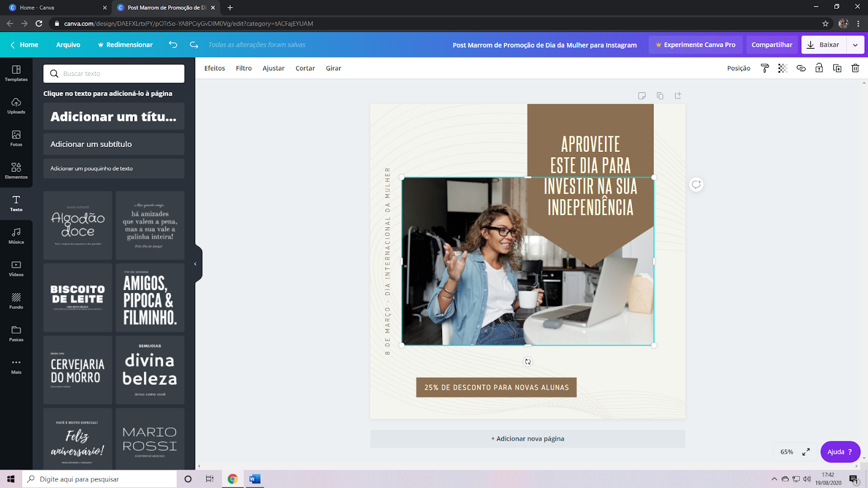This screenshot has height=488, width=868.
Task: Click the redo arrow icon
Action: click(x=194, y=44)
